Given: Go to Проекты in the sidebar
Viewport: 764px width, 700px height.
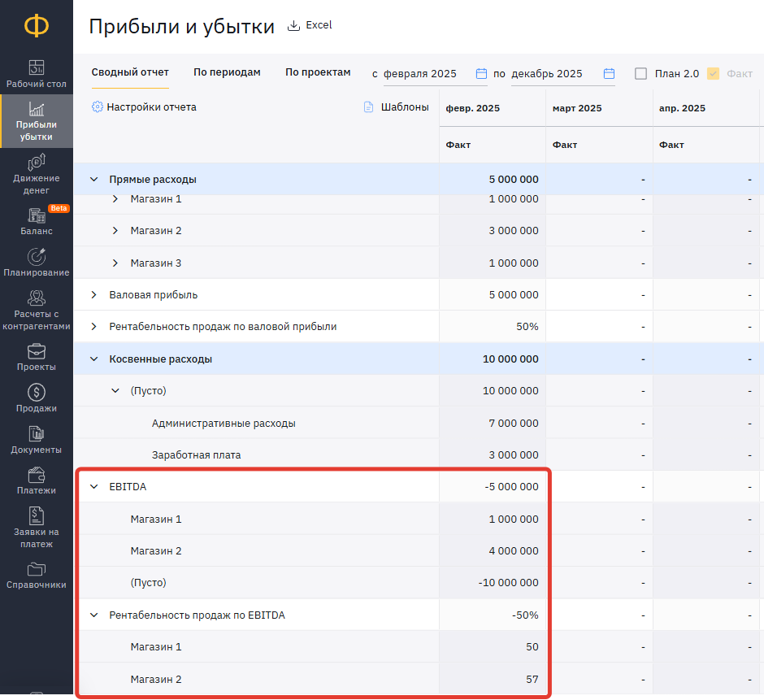Looking at the screenshot, I should 37,357.
